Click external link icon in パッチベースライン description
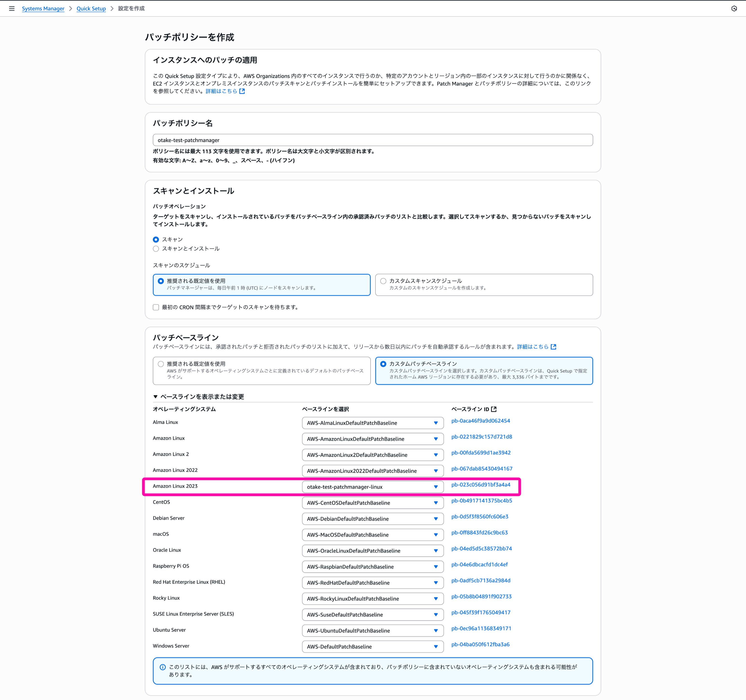 (553, 347)
